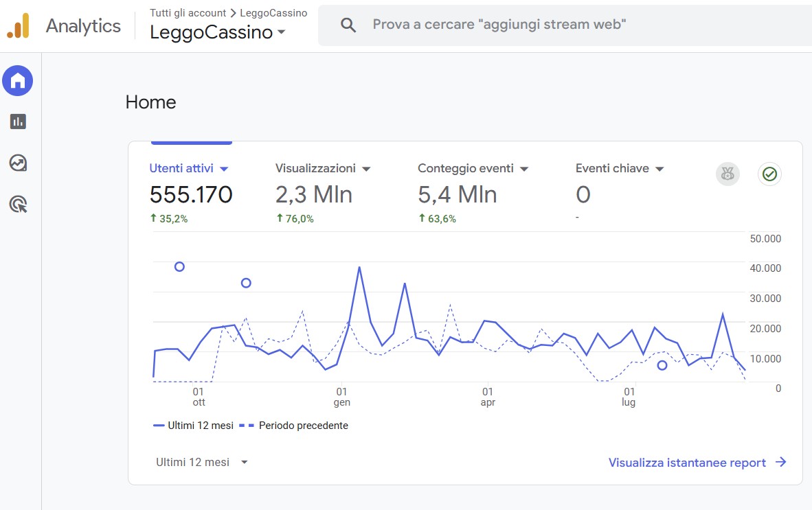Open the Utenti attivi metric dropdown
This screenshot has height=510, width=812.
pyautogui.click(x=223, y=169)
